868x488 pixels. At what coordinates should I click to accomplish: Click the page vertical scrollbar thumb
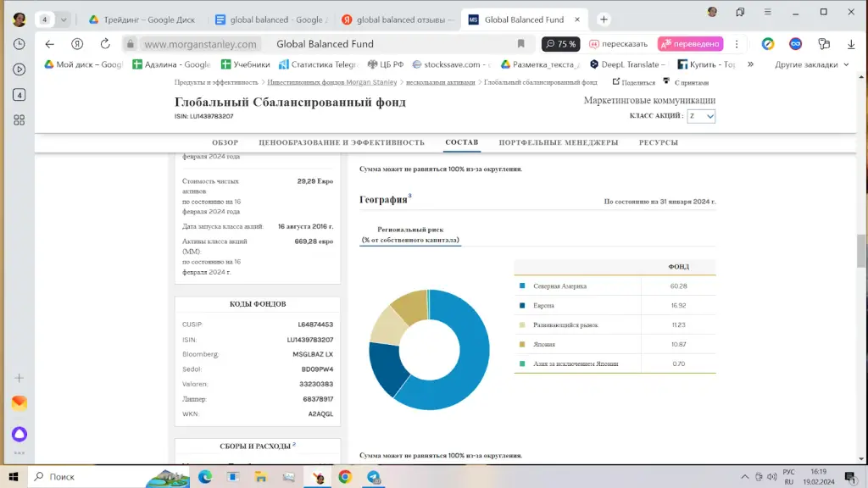tap(861, 251)
